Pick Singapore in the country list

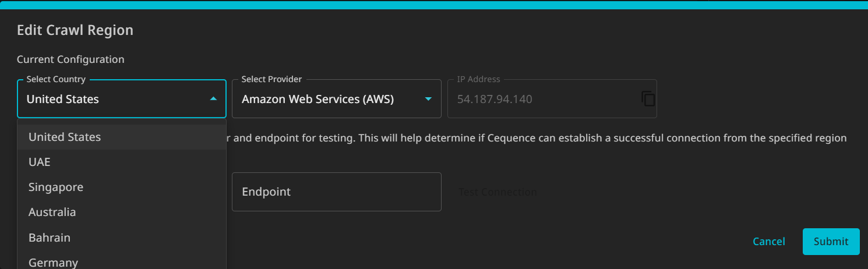[122, 187]
